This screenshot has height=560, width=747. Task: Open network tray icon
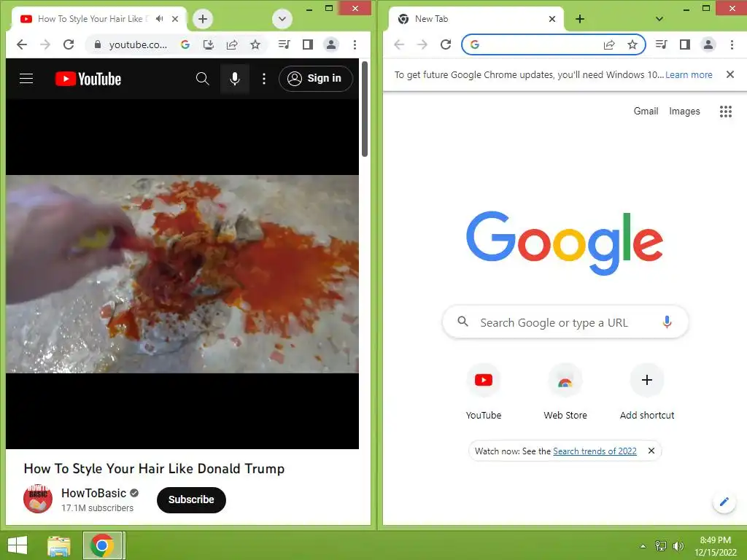(661, 546)
